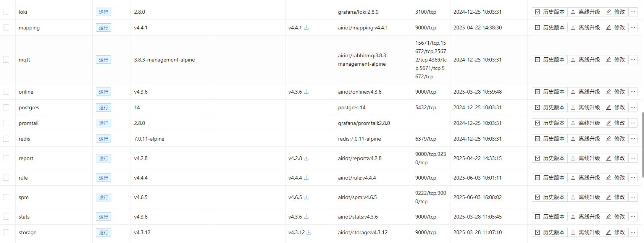Tick the redis row checkbox

click(6, 139)
